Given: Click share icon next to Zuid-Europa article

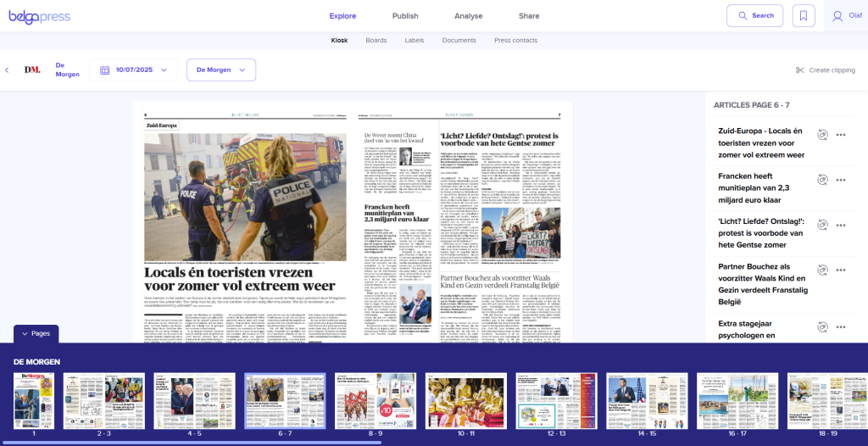Looking at the screenshot, I should coord(821,135).
